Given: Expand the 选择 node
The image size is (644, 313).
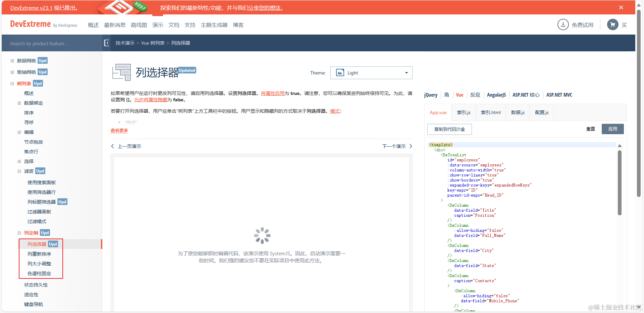Looking at the screenshot, I should coord(19,161).
